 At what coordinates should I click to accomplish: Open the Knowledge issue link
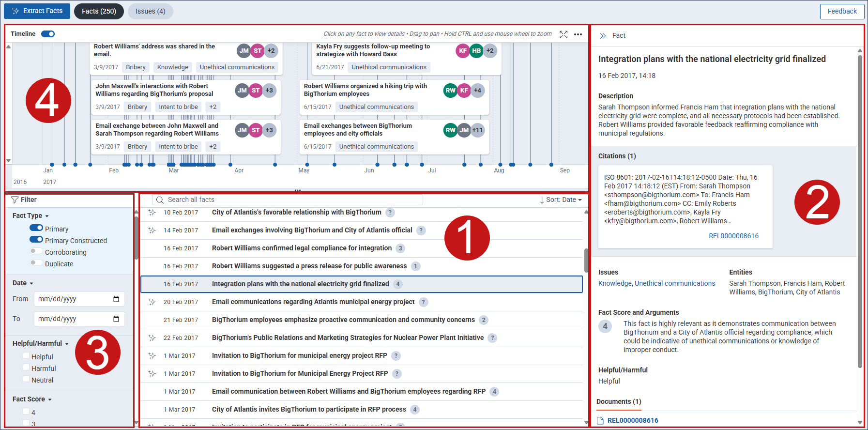(615, 284)
